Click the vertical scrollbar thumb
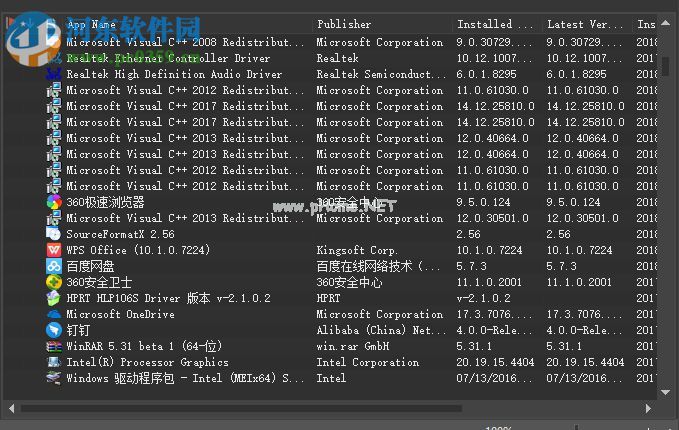Viewport: 679px width, 430px height. [x=666, y=66]
